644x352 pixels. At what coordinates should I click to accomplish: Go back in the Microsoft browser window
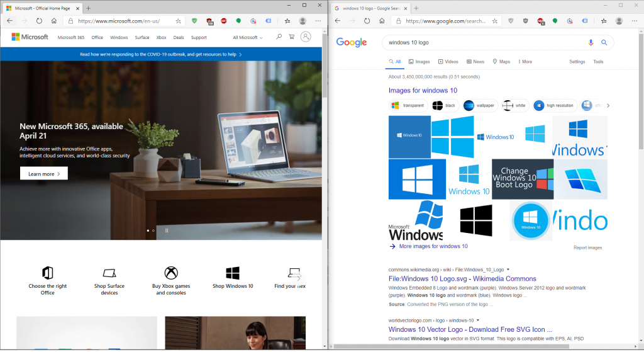pyautogui.click(x=10, y=21)
